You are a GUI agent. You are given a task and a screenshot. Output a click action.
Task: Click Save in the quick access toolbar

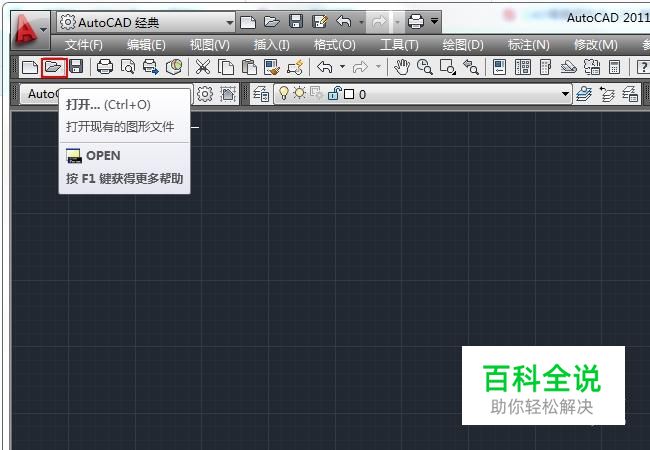296,22
